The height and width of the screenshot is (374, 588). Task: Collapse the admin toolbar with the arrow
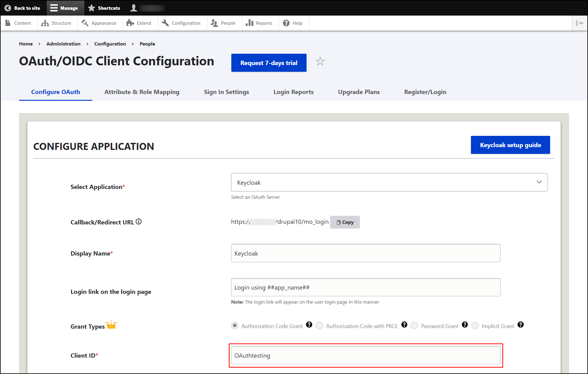[x=580, y=23]
